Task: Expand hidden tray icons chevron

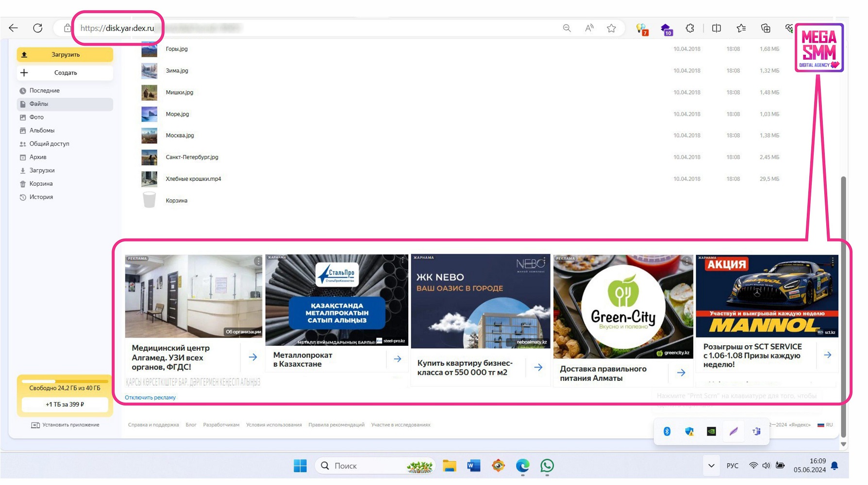Action: point(711,466)
